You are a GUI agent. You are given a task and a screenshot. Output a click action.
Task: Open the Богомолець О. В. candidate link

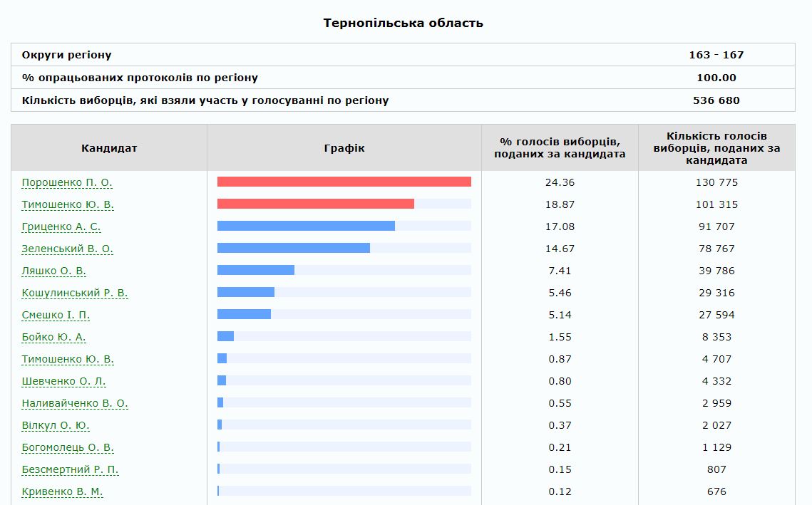68,447
